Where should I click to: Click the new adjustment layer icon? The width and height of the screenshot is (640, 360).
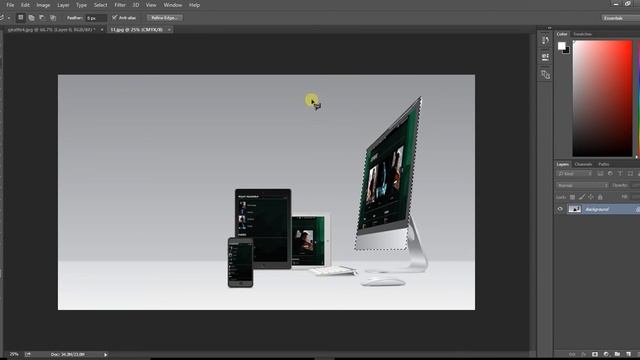pos(606,354)
